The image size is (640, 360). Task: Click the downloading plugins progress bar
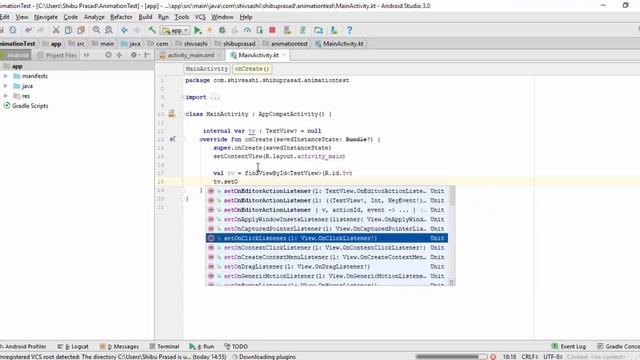point(451,357)
